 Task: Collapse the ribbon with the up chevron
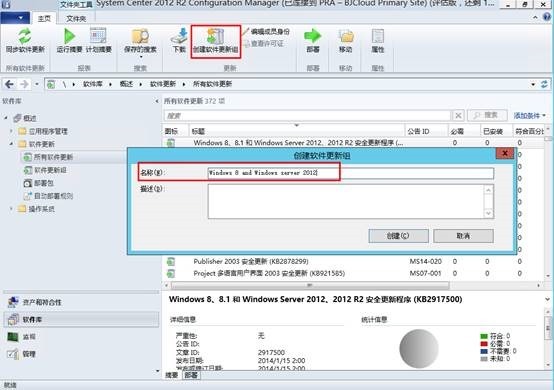535,17
